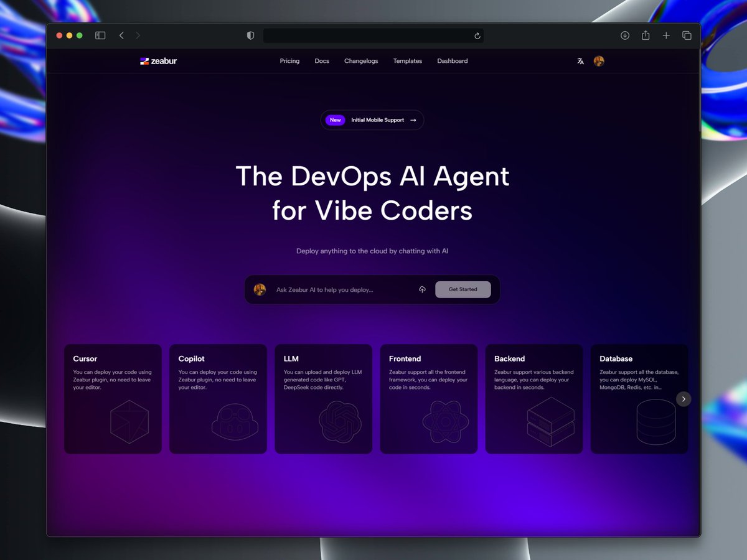The image size is (747, 560).
Task: Open the Pricing page
Action: tap(289, 61)
